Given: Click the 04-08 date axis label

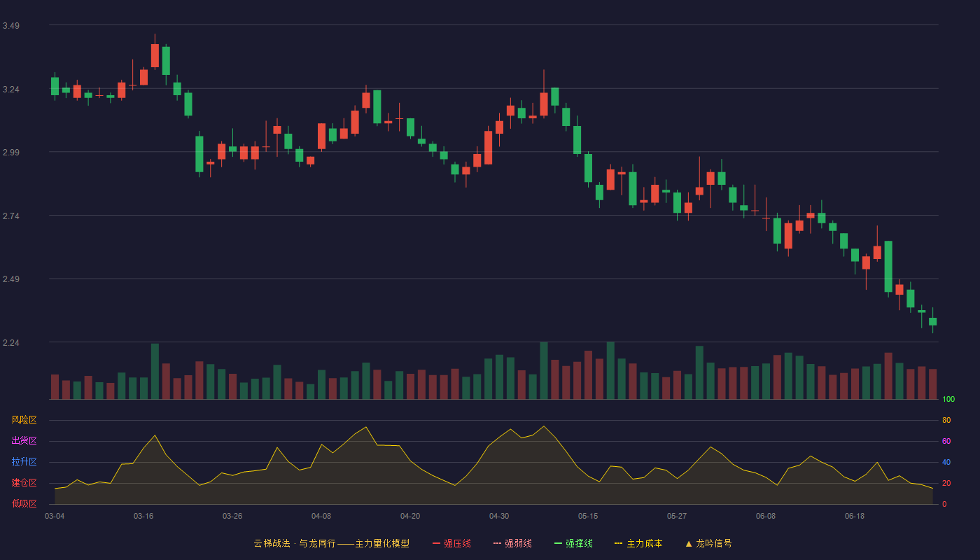Looking at the screenshot, I should click(321, 516).
